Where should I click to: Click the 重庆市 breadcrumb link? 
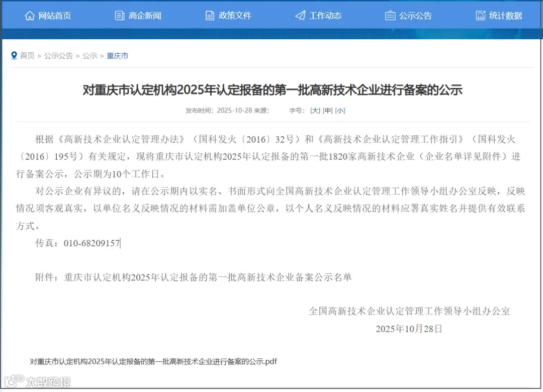pyautogui.click(x=117, y=56)
